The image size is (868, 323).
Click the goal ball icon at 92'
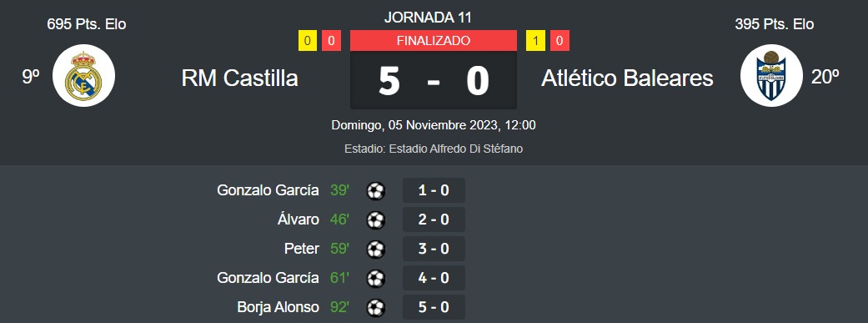point(376,307)
